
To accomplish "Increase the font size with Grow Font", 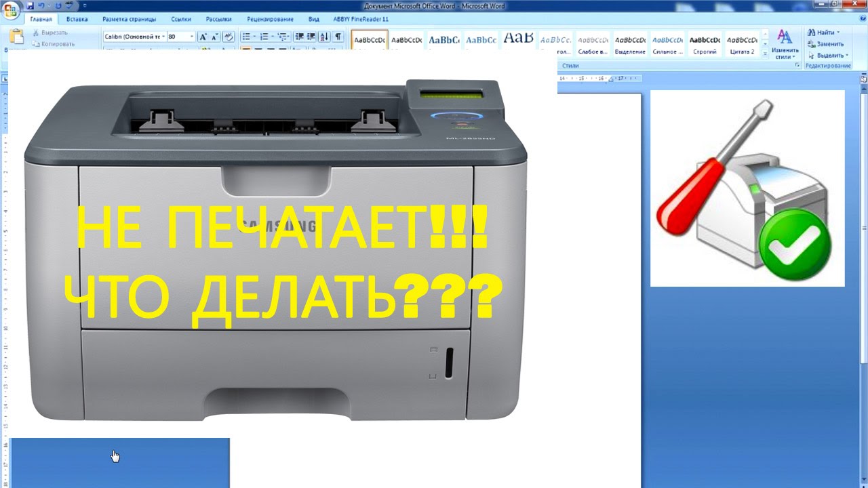I will 203,37.
